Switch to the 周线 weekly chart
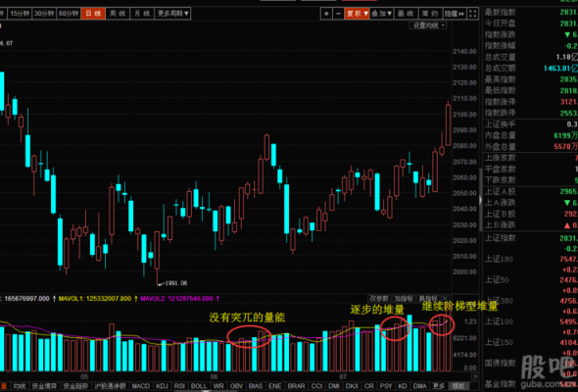Screen dimensions: 578x392 tap(118, 14)
